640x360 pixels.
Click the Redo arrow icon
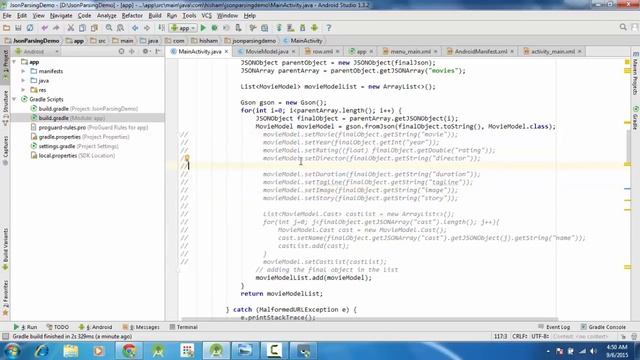[x=56, y=28]
